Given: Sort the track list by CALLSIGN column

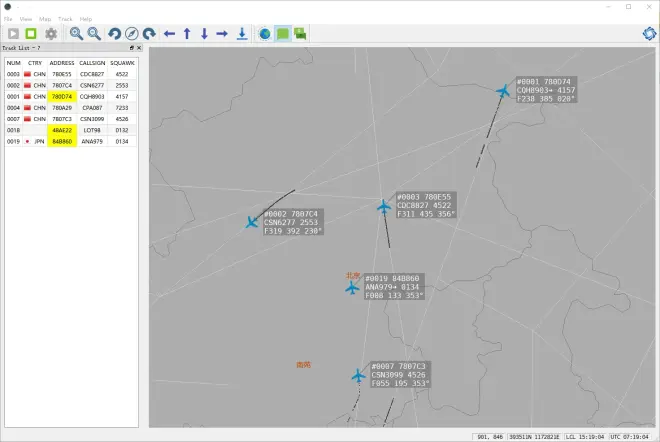Looking at the screenshot, I should [x=93, y=62].
